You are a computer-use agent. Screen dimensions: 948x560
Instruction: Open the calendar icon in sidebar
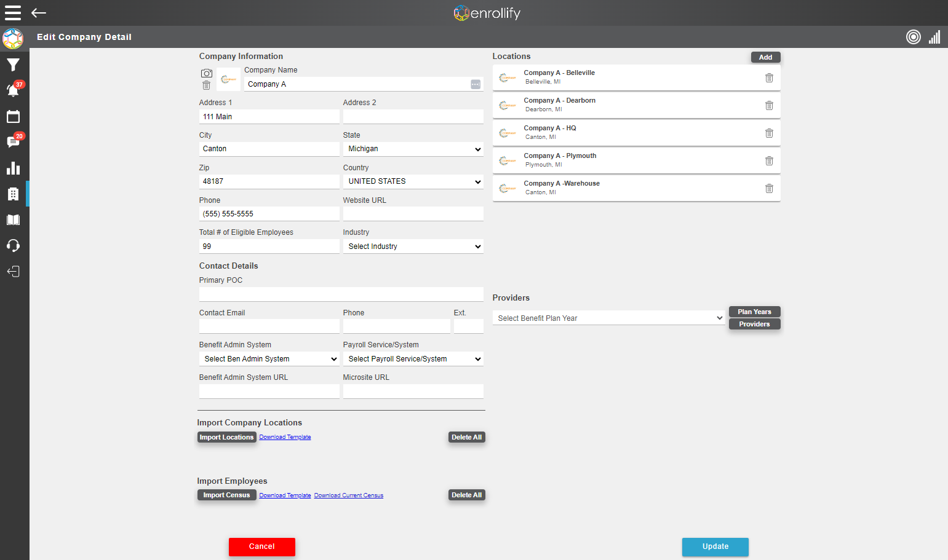pyautogui.click(x=13, y=116)
